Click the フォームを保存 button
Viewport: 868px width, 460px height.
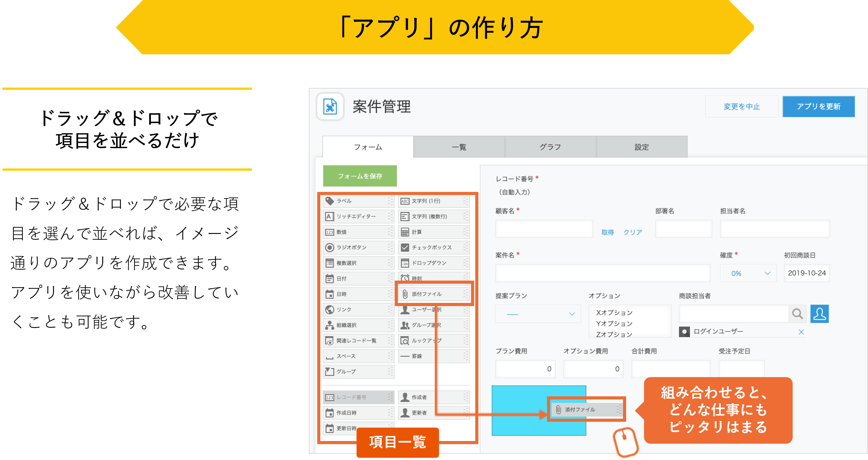pos(360,176)
